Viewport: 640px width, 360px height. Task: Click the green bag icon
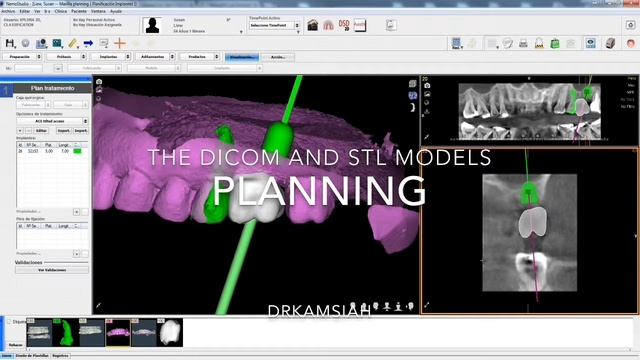[x=555, y=43]
